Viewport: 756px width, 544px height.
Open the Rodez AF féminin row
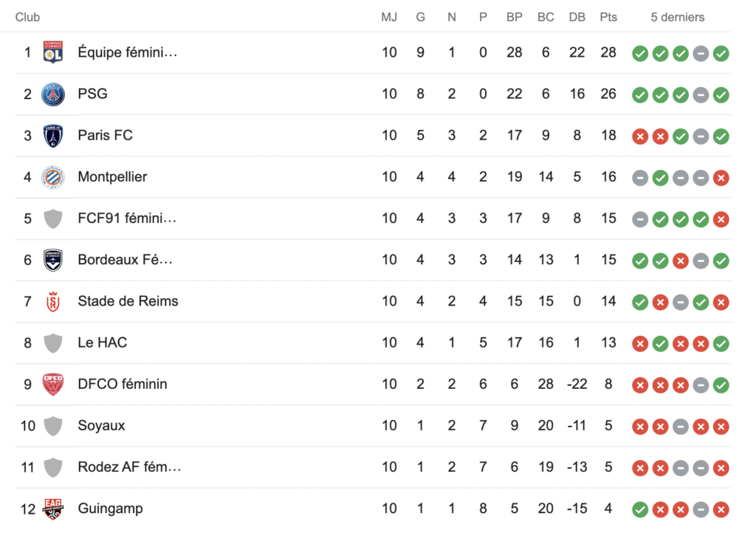(373, 467)
